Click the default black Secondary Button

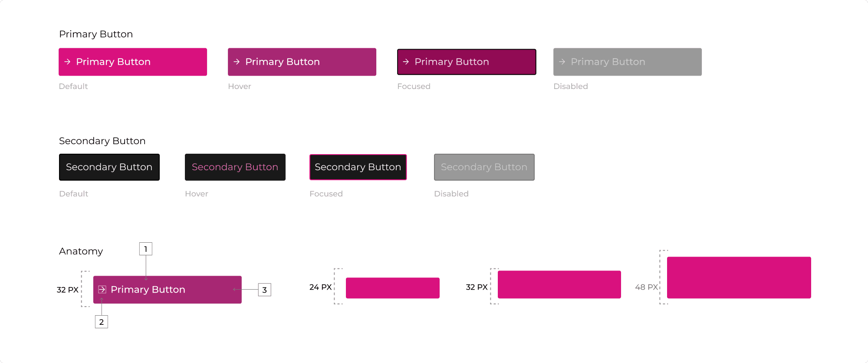[x=109, y=167]
